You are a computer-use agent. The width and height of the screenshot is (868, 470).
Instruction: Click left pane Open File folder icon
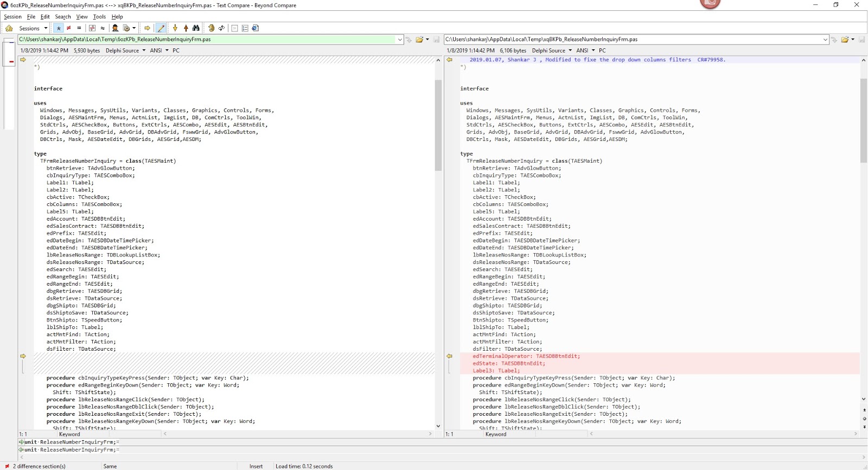(x=419, y=40)
